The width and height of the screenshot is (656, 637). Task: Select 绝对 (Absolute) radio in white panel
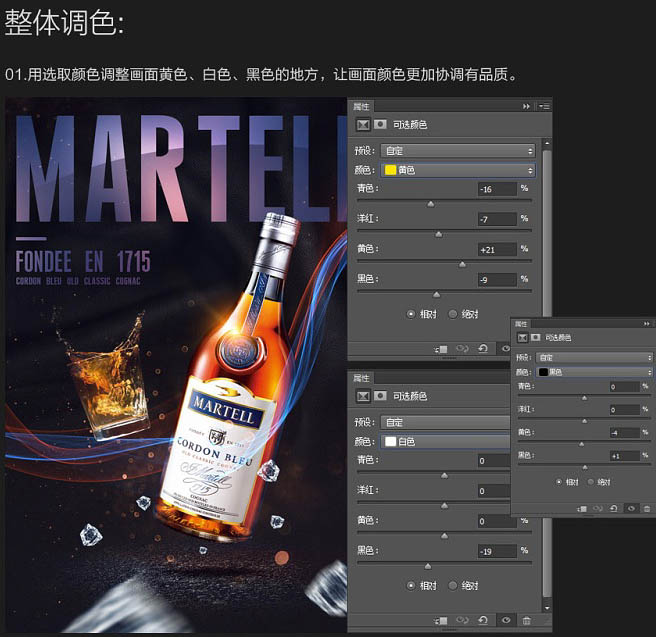(x=453, y=586)
